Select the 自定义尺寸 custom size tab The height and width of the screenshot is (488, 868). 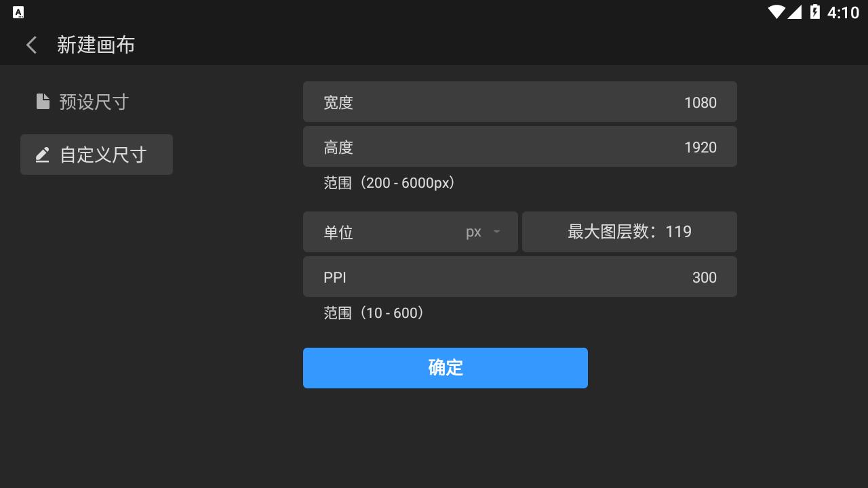[96, 155]
